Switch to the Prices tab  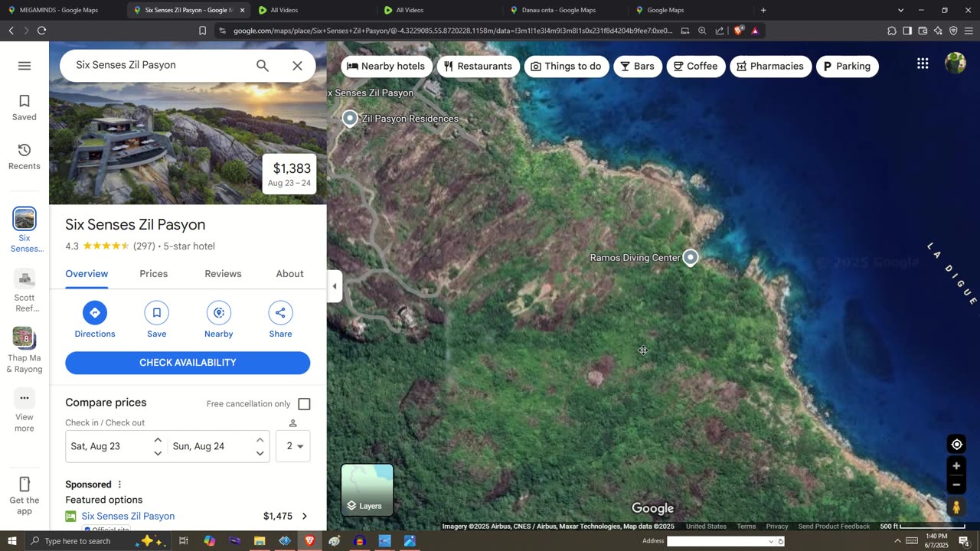[x=154, y=274]
